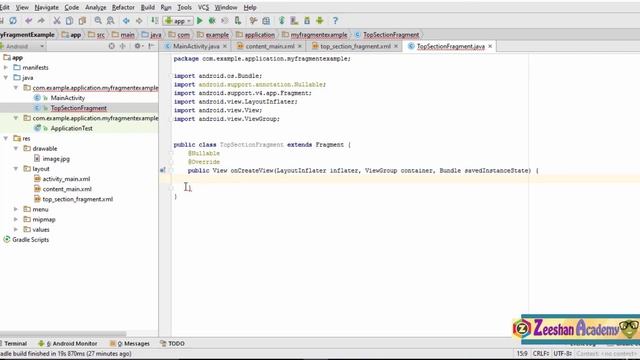Screen dimensions: 640x360
Task: Click the Undo arrow icon
Action: (x=29, y=20)
